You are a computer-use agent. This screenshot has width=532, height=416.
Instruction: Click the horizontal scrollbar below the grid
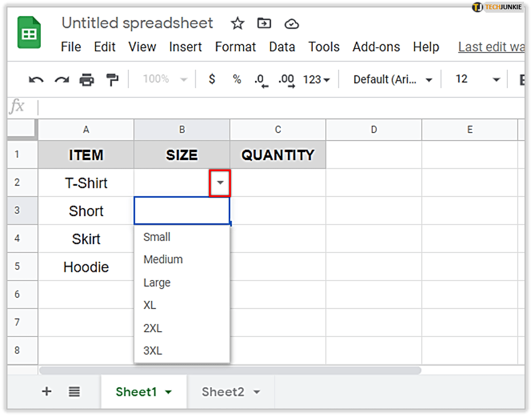pyautogui.click(x=230, y=370)
